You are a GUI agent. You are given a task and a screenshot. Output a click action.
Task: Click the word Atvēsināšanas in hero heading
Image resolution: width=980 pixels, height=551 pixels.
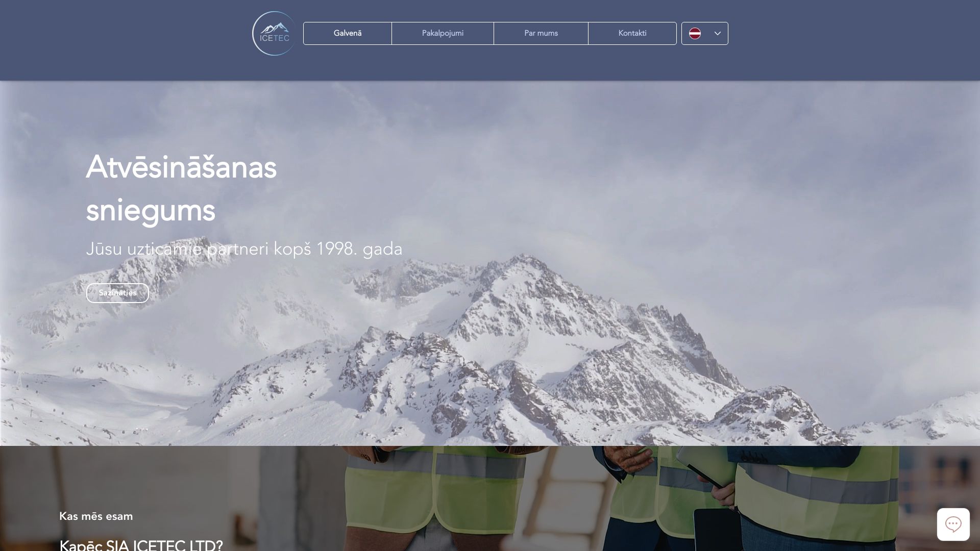[181, 167]
